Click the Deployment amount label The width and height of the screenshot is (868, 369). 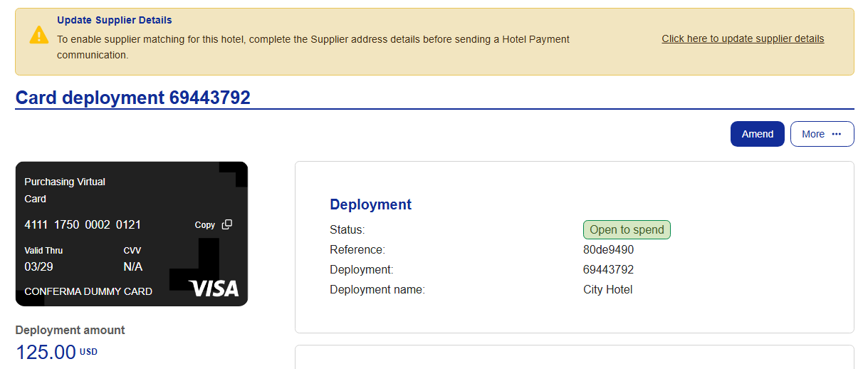tap(70, 330)
